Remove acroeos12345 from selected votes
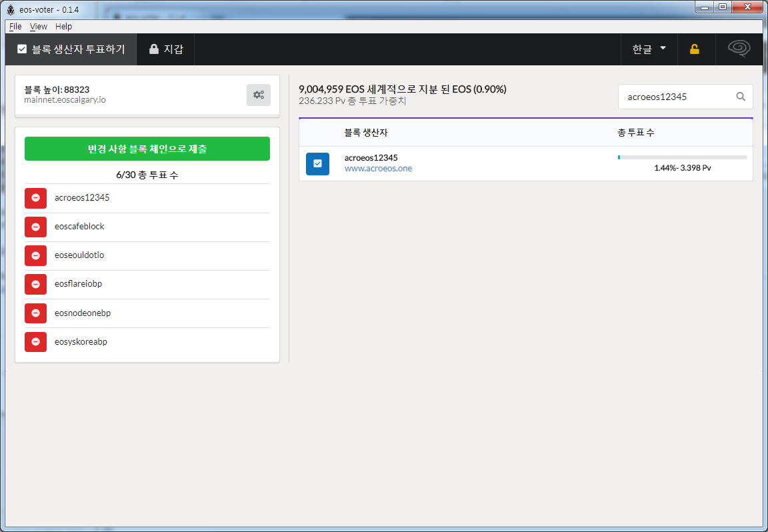The image size is (768, 532). click(36, 198)
